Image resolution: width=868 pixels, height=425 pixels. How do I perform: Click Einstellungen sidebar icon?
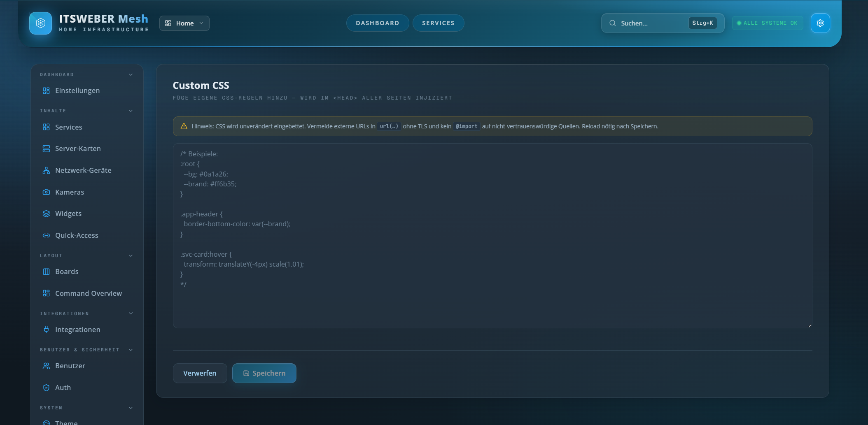click(46, 91)
